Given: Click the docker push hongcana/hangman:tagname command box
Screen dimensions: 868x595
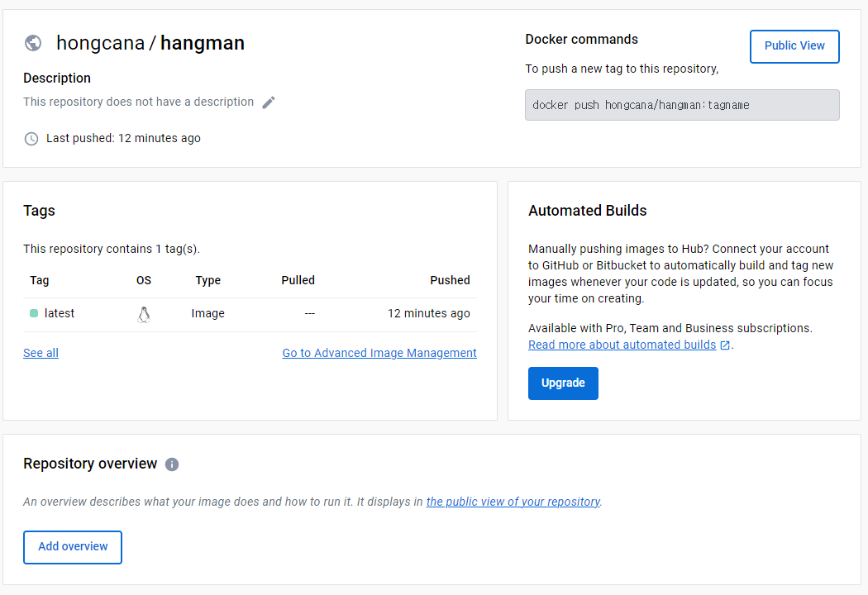Looking at the screenshot, I should pos(682,105).
